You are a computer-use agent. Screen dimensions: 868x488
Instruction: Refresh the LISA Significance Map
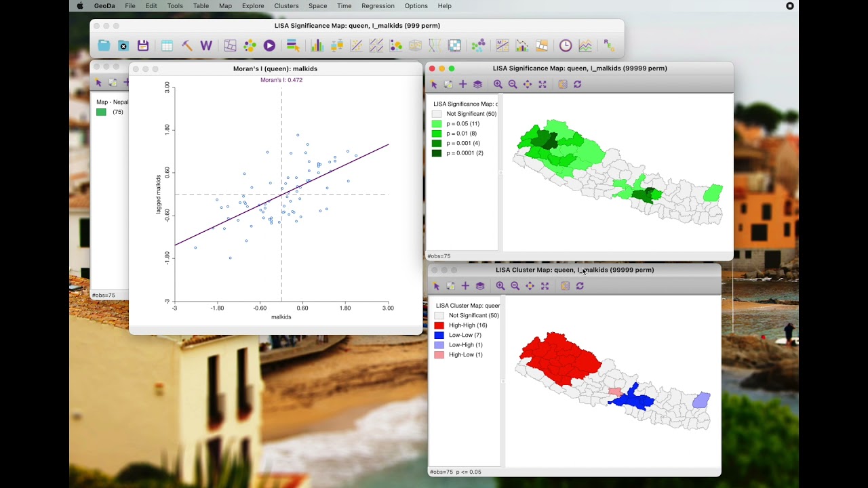point(578,84)
